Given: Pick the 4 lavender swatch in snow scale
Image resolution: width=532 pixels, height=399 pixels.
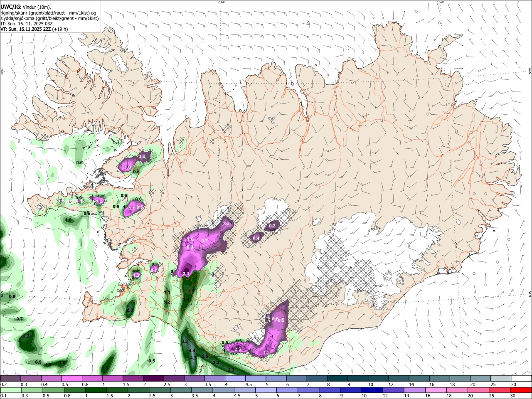Looking at the screenshot, I should pos(235,378).
